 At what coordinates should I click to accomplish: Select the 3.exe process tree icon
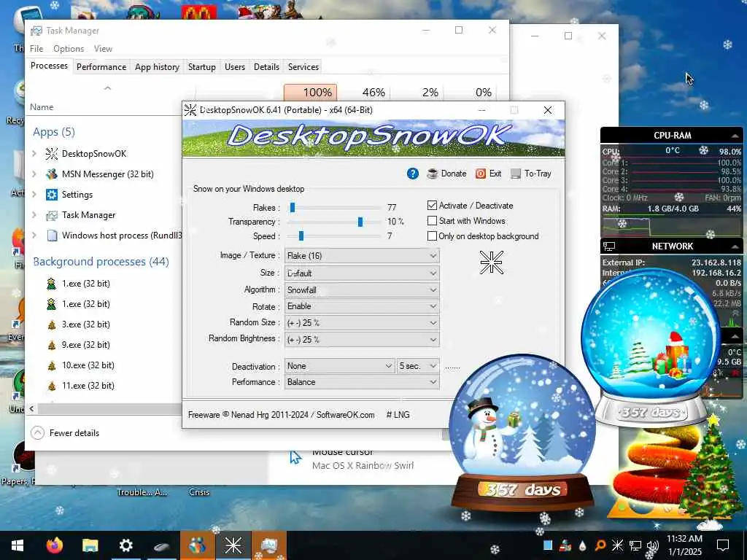(52, 324)
